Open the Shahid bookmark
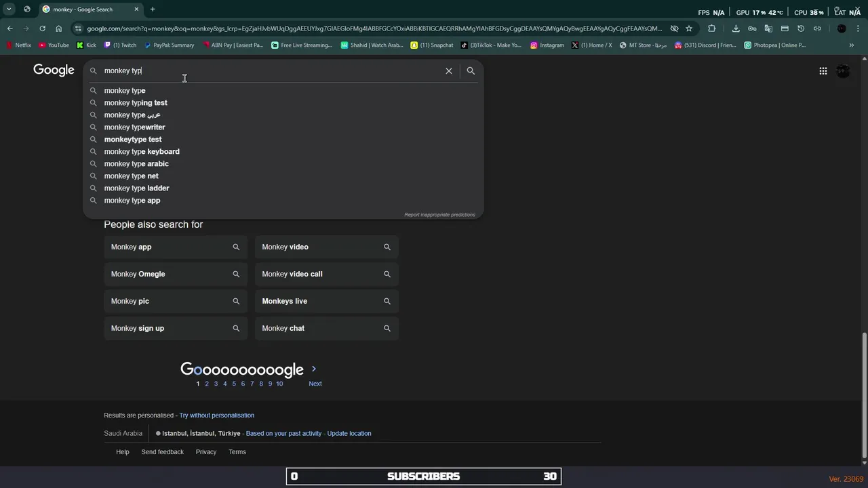This screenshot has width=868, height=488. click(x=372, y=45)
